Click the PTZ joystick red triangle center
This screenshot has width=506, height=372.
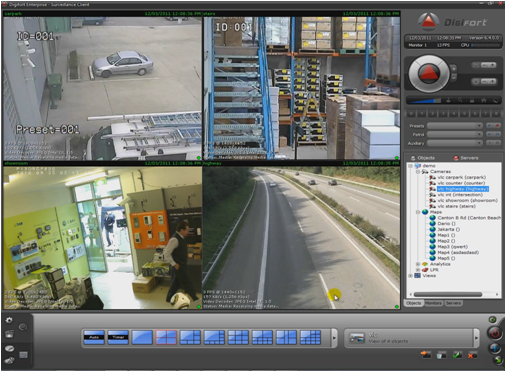point(428,73)
